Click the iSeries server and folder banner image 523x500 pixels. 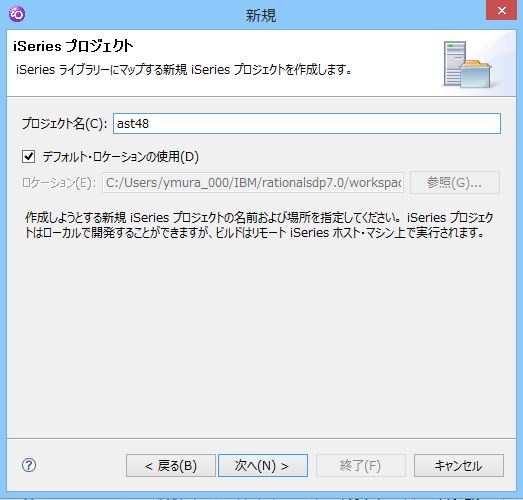[x=467, y=64]
